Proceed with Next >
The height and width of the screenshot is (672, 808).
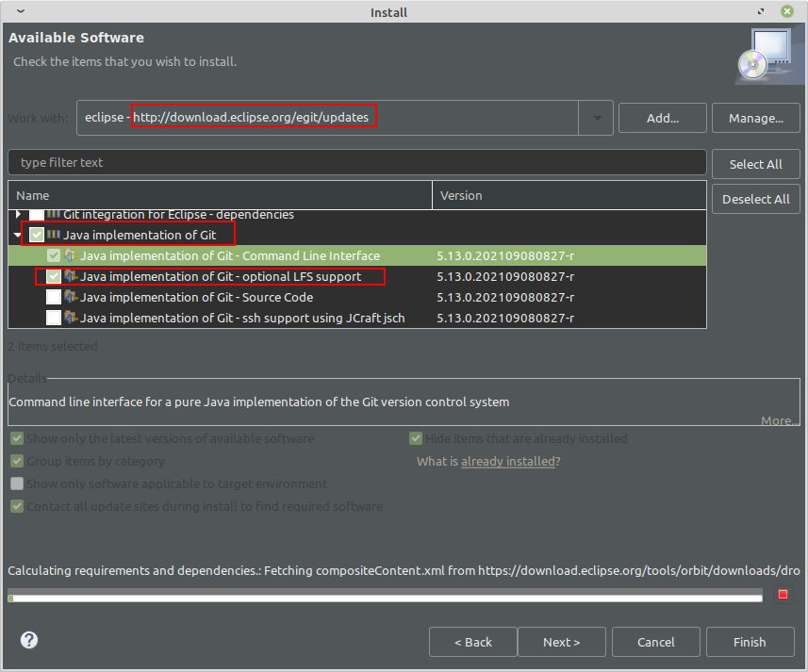pyautogui.click(x=561, y=642)
